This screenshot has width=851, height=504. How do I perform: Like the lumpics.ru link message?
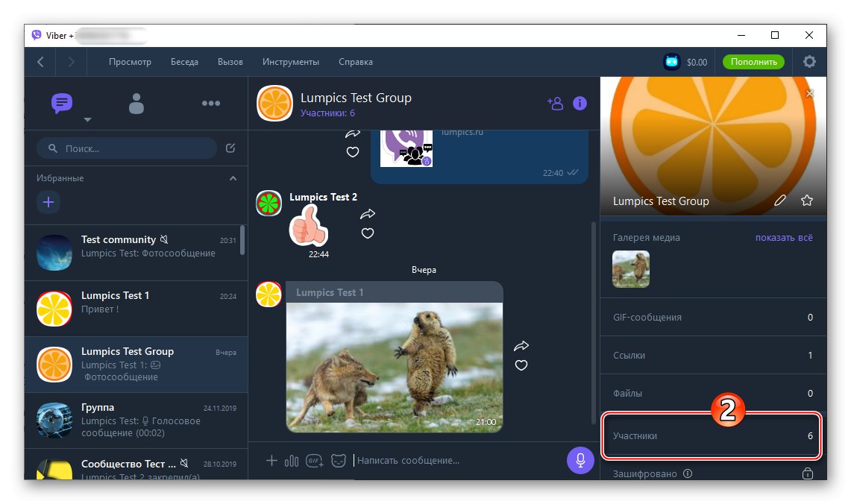pyautogui.click(x=353, y=152)
